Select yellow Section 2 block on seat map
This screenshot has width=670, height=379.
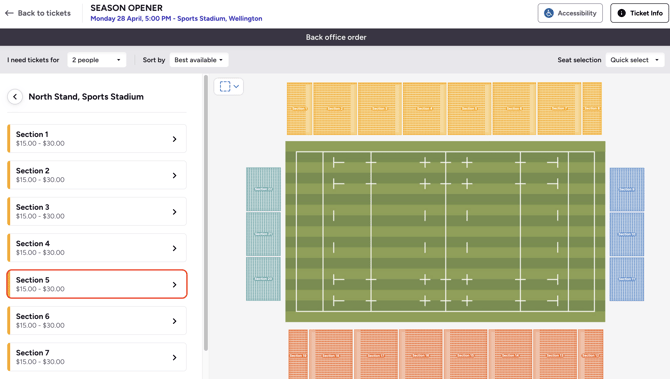(335, 109)
